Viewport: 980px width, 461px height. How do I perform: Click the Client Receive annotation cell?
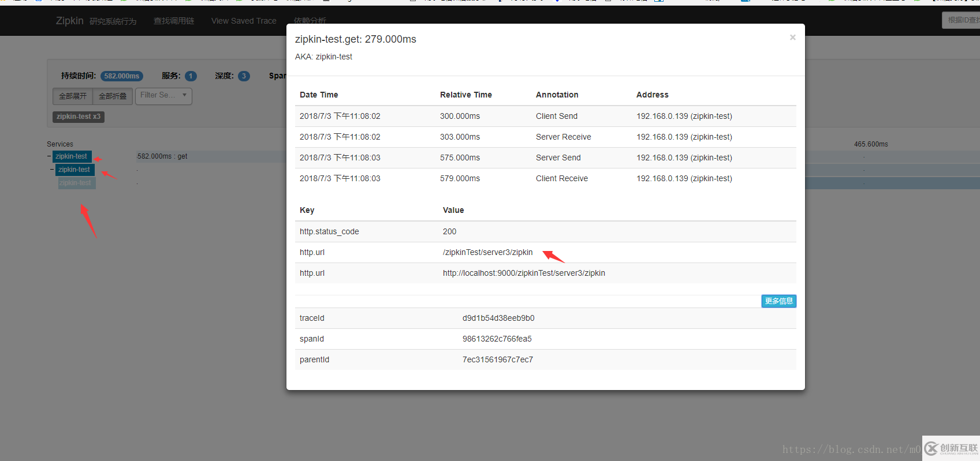point(562,178)
